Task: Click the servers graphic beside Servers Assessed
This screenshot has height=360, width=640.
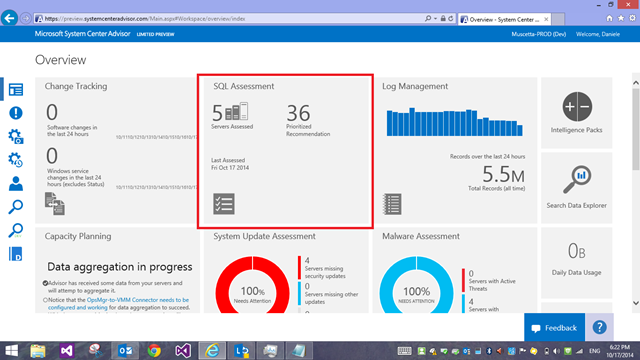Action: coord(237,111)
